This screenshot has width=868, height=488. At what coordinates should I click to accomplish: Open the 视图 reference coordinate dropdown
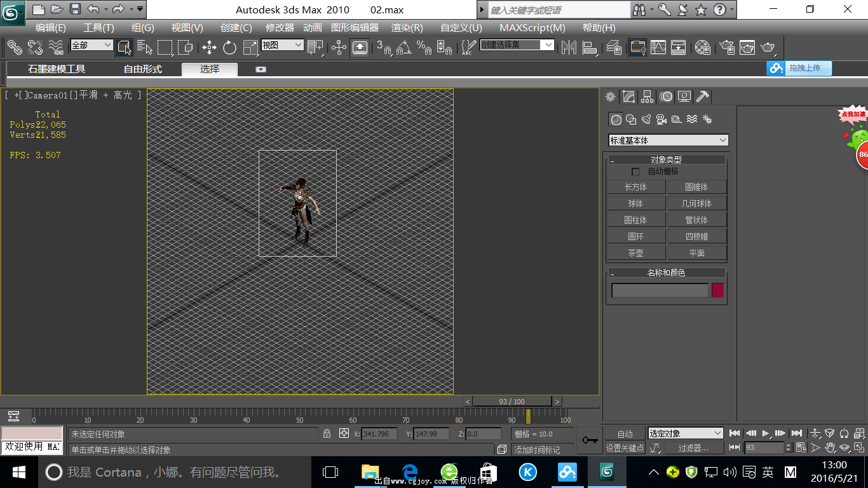coord(283,45)
